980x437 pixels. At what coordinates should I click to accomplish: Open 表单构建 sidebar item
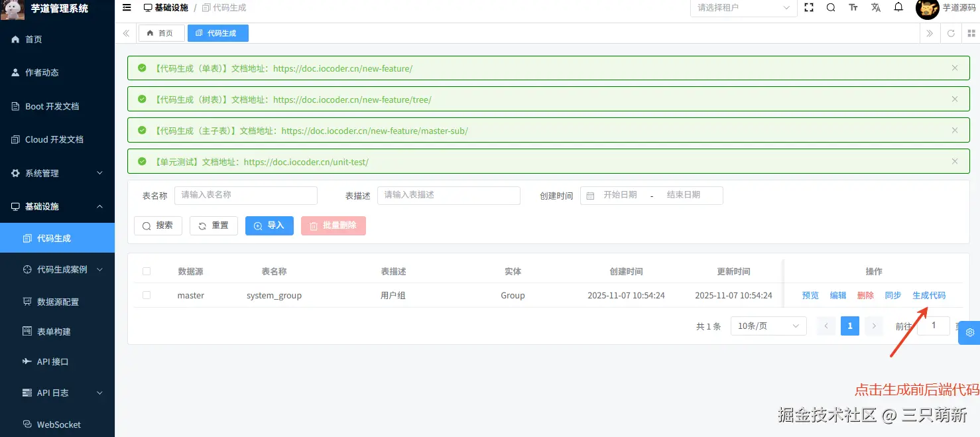pyautogui.click(x=57, y=332)
